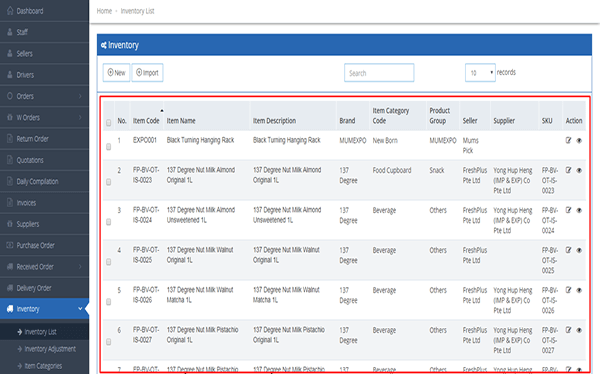
Task: Open Staff page from sidebar
Action: pyautogui.click(x=44, y=32)
